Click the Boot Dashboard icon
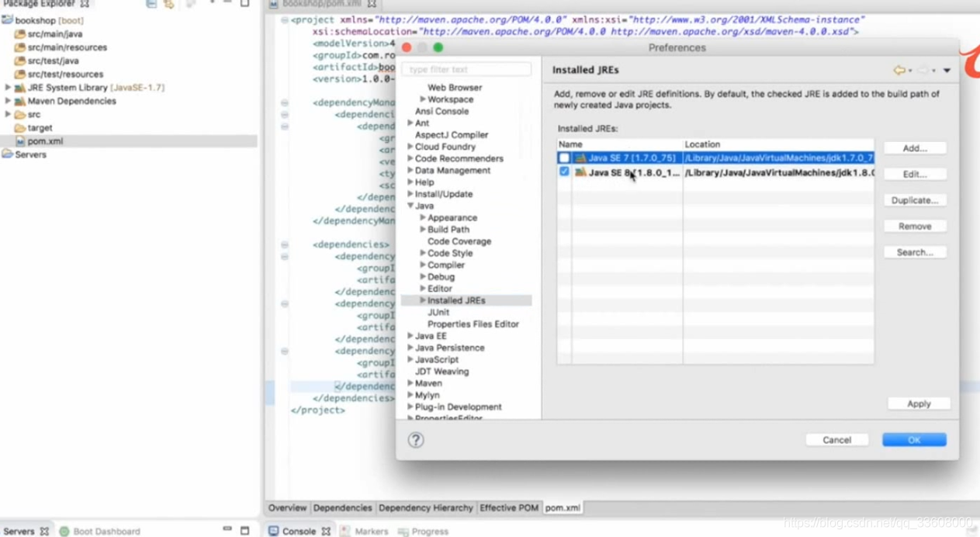This screenshot has height=537, width=980. click(65, 532)
